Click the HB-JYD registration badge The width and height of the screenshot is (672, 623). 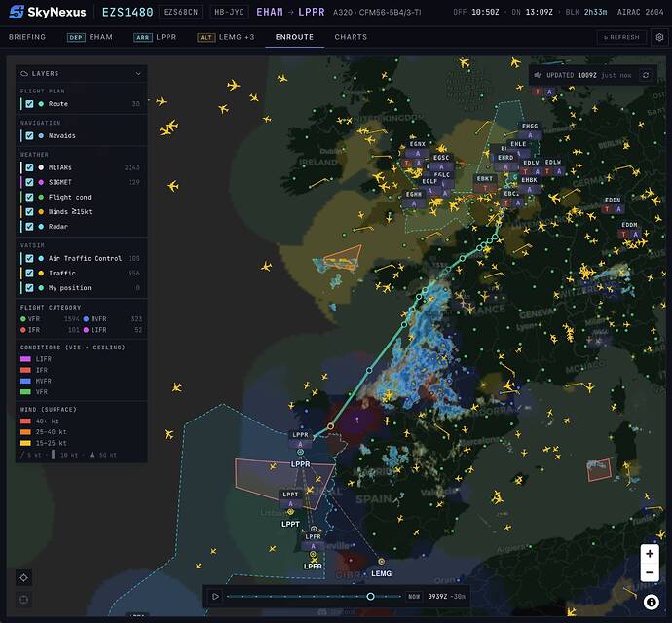click(x=229, y=12)
